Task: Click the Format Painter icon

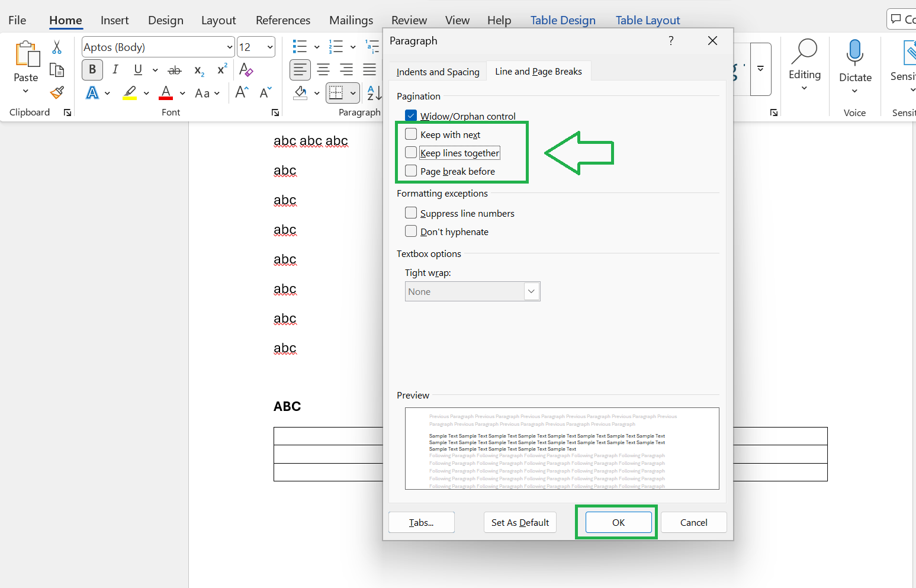Action: 57,93
